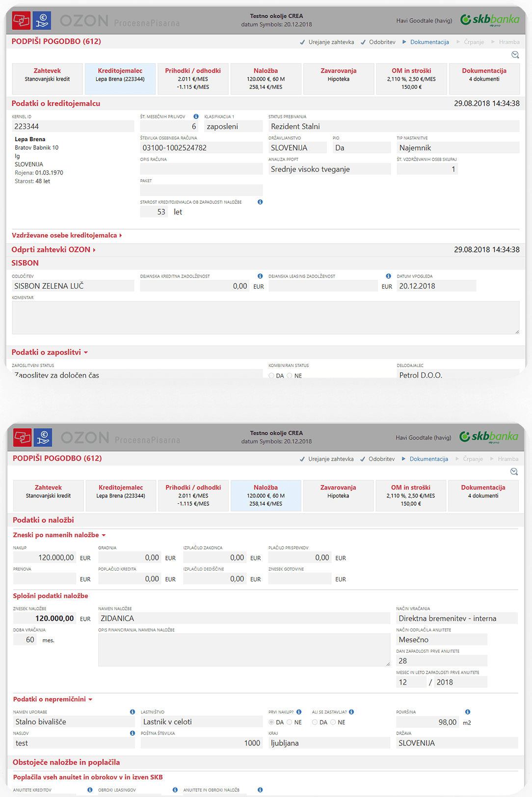Click Opis računa empty field
The image size is (532, 797).
point(202,169)
